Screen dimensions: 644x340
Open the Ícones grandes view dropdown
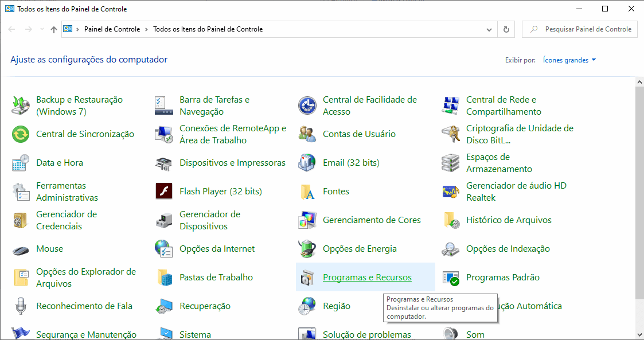coord(569,60)
